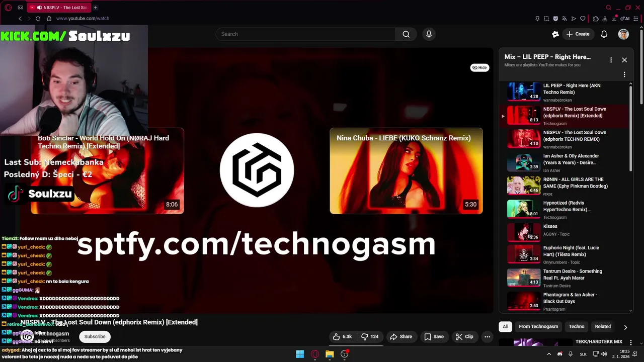Open the translate page icon
The height and width of the screenshot is (362, 644).
point(565,19)
